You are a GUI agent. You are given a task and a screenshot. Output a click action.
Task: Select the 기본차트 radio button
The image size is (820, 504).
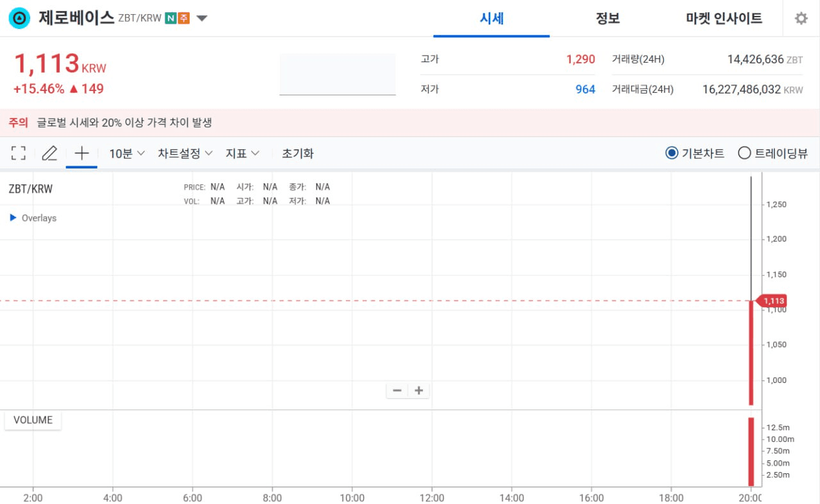pos(671,153)
